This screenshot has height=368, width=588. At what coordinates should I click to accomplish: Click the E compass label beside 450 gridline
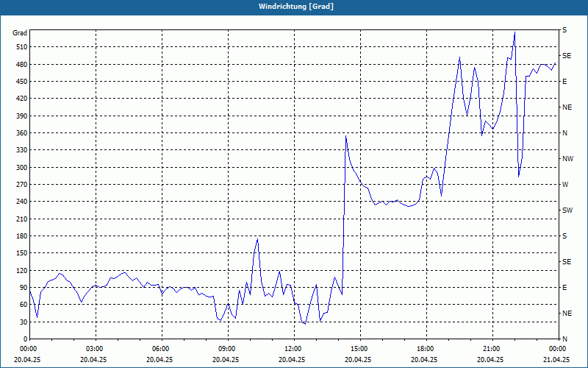(x=564, y=82)
